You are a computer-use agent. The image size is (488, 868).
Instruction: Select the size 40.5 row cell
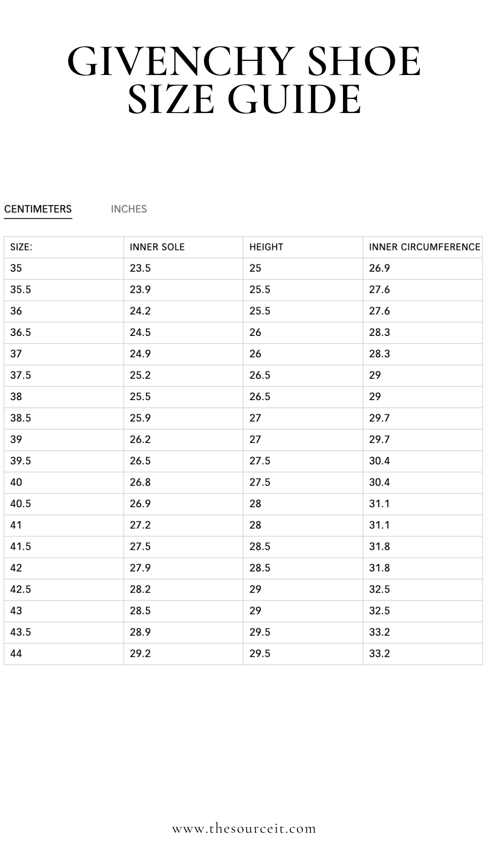(x=64, y=504)
